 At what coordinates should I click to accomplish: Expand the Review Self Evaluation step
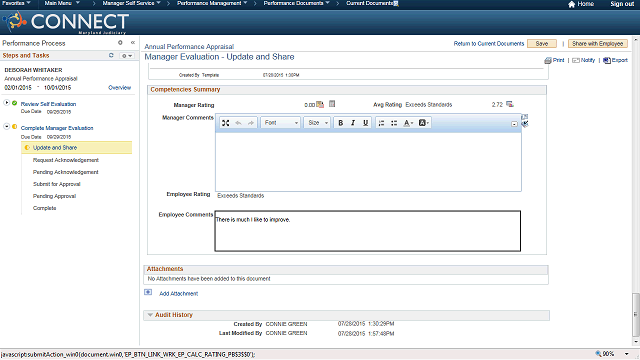7,102
